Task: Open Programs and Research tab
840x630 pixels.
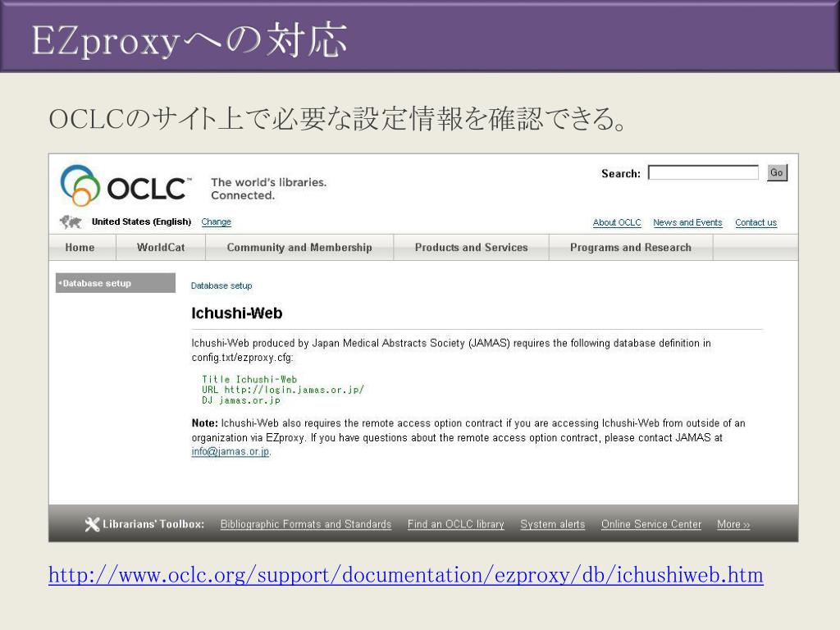Action: point(631,248)
